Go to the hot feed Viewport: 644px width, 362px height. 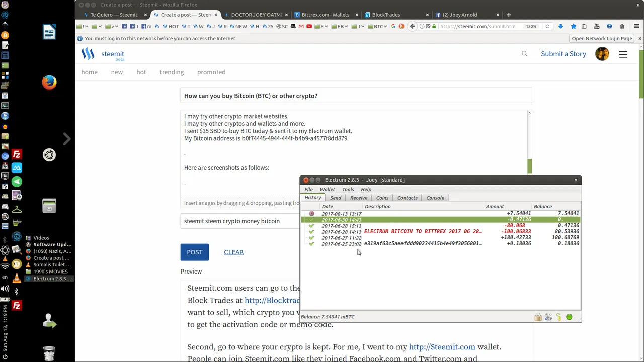click(x=141, y=72)
